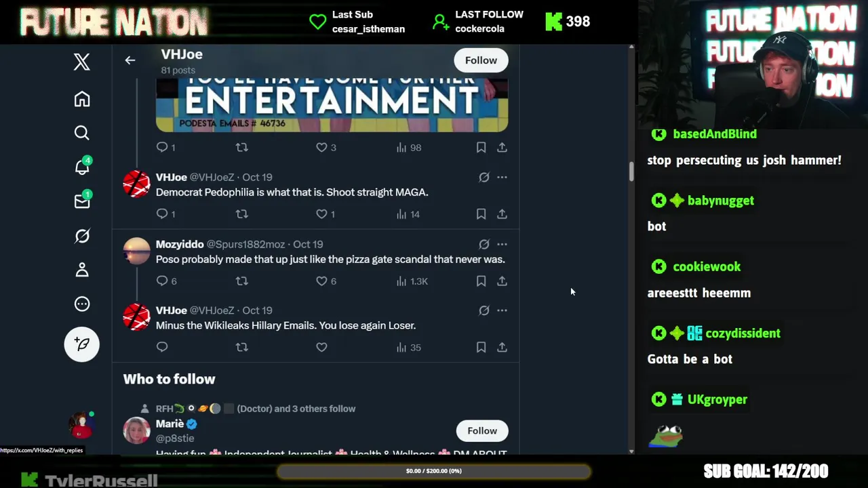Like the 'Shoot straight MAGA' post
Viewport: 868px width, 488px height.
pyautogui.click(x=321, y=213)
